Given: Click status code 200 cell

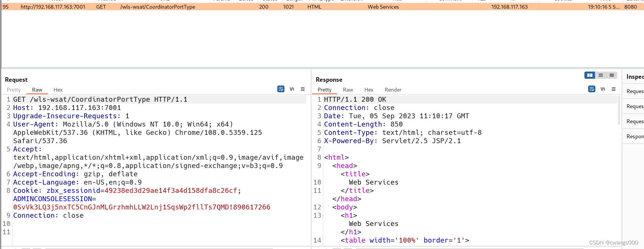Looking at the screenshot, I should (x=264, y=7).
